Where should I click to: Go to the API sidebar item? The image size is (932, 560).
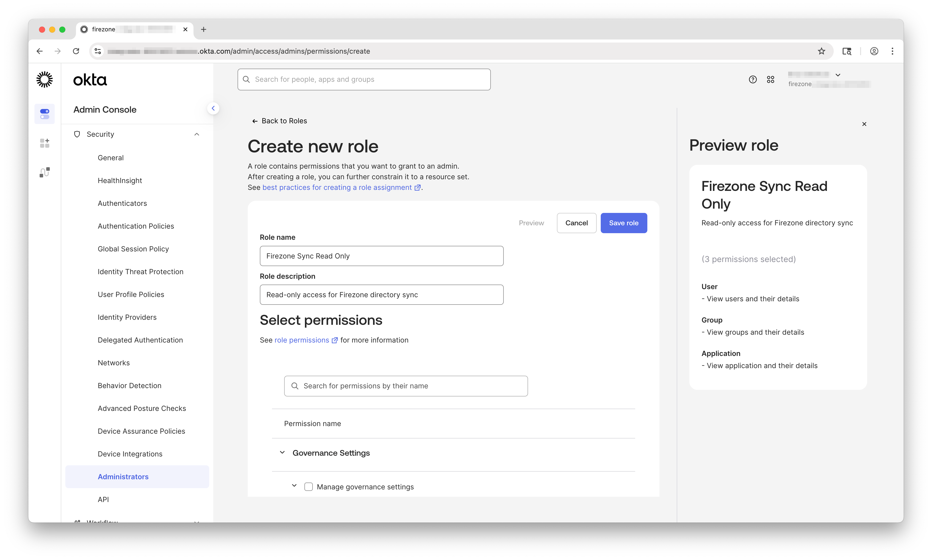click(x=103, y=500)
